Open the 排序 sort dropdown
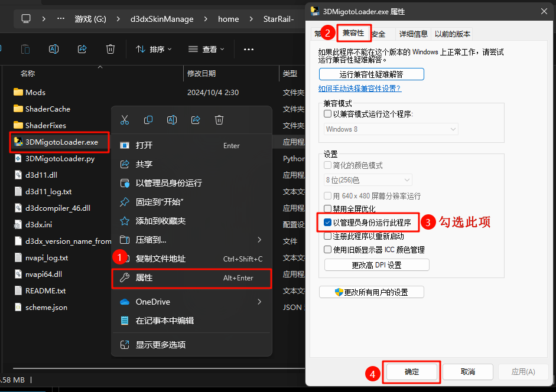The width and height of the screenshot is (556, 392). 154,49
